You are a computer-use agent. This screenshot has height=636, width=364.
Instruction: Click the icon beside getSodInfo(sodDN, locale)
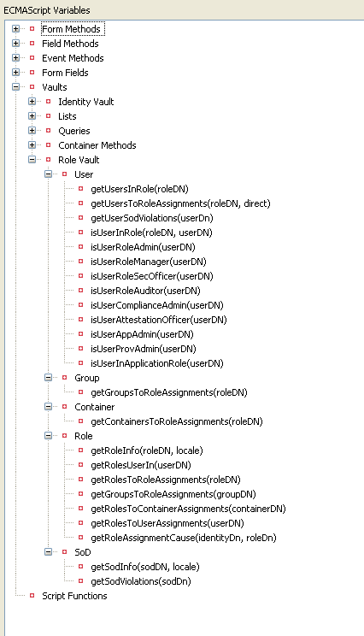[x=80, y=567]
